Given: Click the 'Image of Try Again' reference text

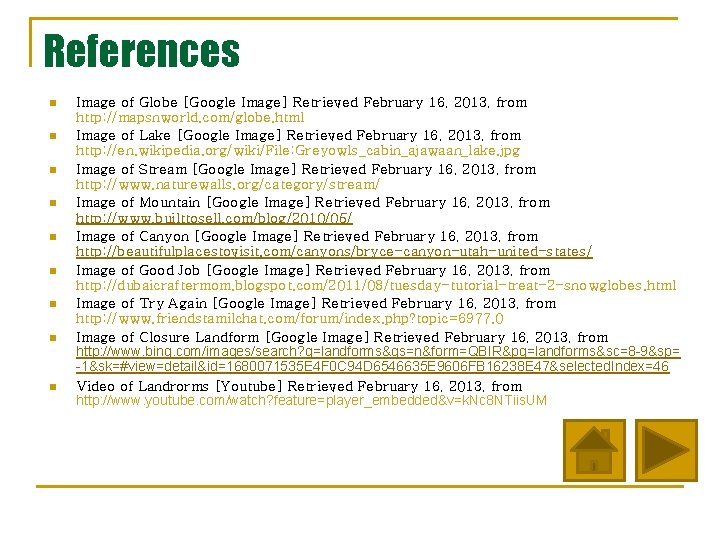Looking at the screenshot, I should 316,304.
